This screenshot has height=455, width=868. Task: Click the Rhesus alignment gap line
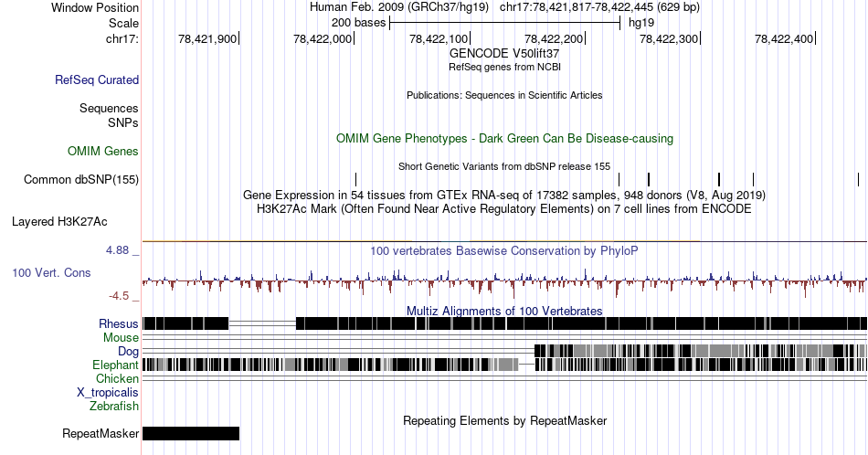[x=262, y=323]
